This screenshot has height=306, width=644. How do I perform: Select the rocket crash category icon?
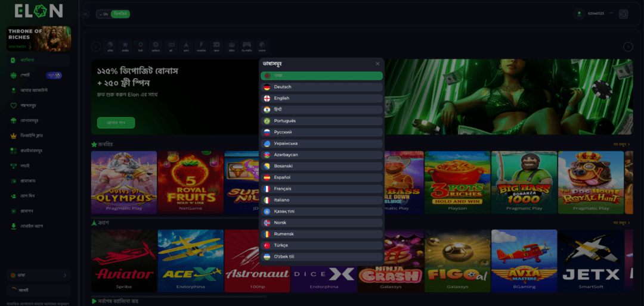click(x=186, y=46)
